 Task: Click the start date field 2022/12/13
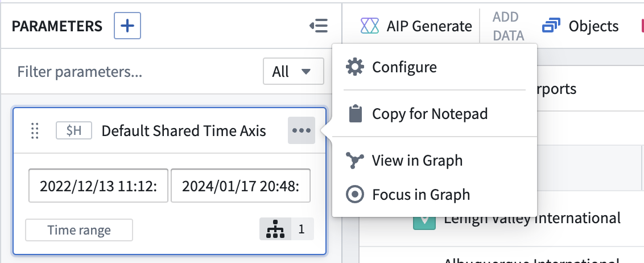(98, 186)
